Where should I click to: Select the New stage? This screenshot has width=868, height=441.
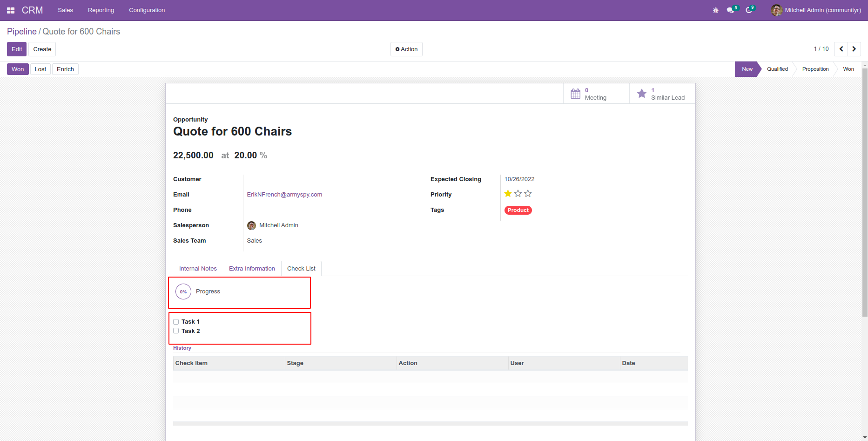coord(747,69)
